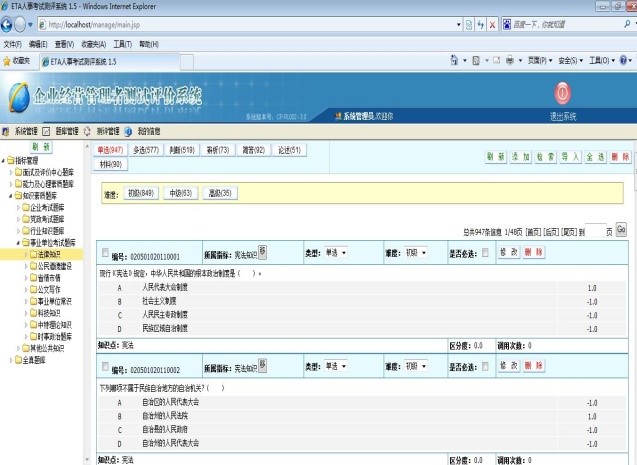Screen dimensions: 637x465
Task: Click the browser refresh icon
Action: 481,25
